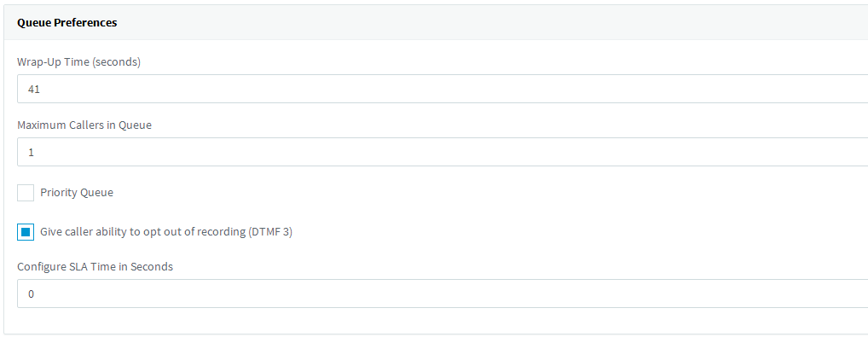Place cursor after value 1 in Maximum Callers field

point(36,152)
